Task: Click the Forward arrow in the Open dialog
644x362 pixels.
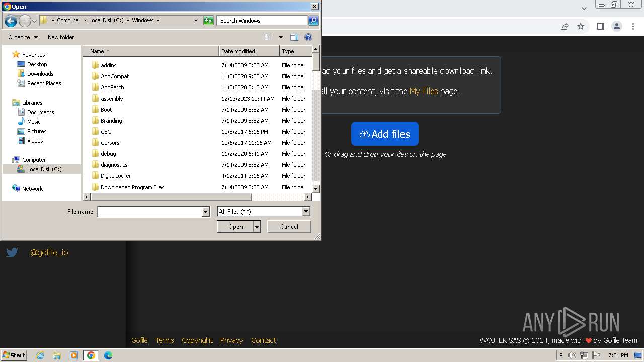Action: (25, 21)
